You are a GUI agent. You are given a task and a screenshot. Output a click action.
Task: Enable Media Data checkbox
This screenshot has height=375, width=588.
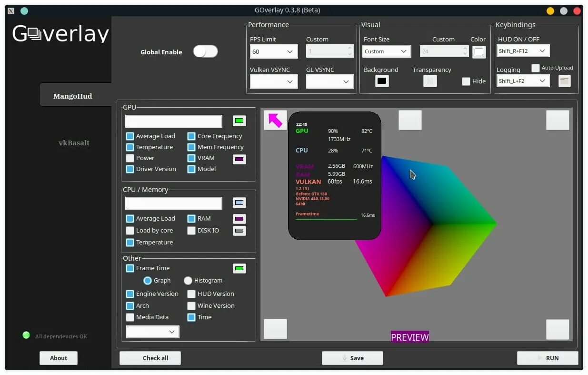pos(130,317)
